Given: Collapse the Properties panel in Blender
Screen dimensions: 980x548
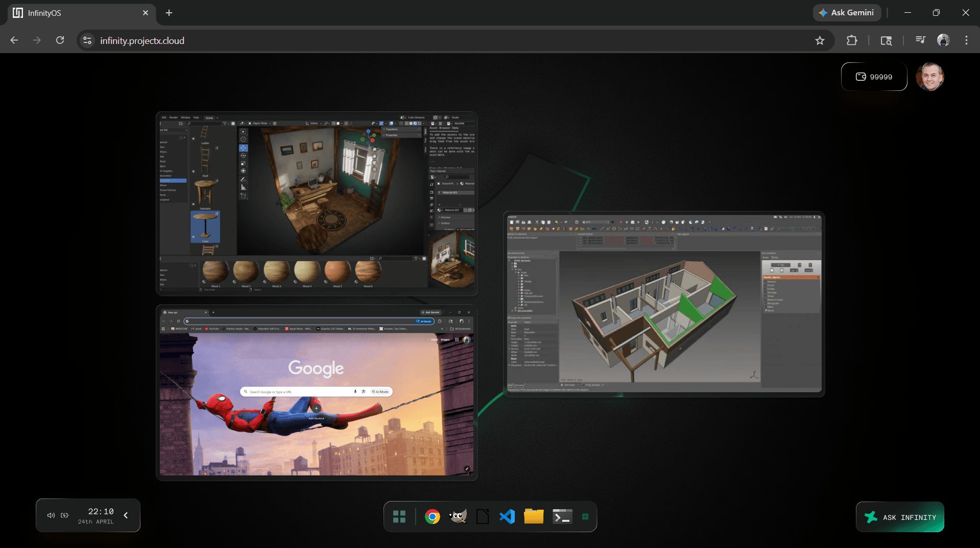Looking at the screenshot, I should click(x=401, y=135).
